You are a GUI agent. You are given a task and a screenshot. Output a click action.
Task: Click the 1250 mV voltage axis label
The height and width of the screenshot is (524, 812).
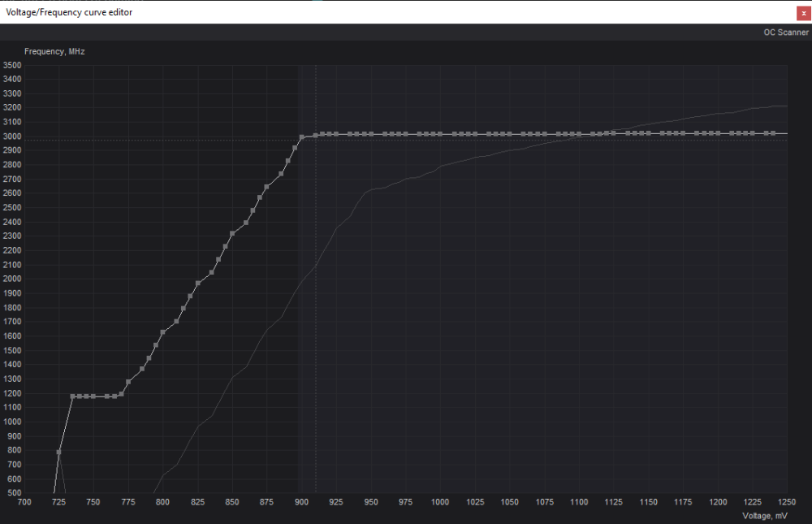[786, 504]
